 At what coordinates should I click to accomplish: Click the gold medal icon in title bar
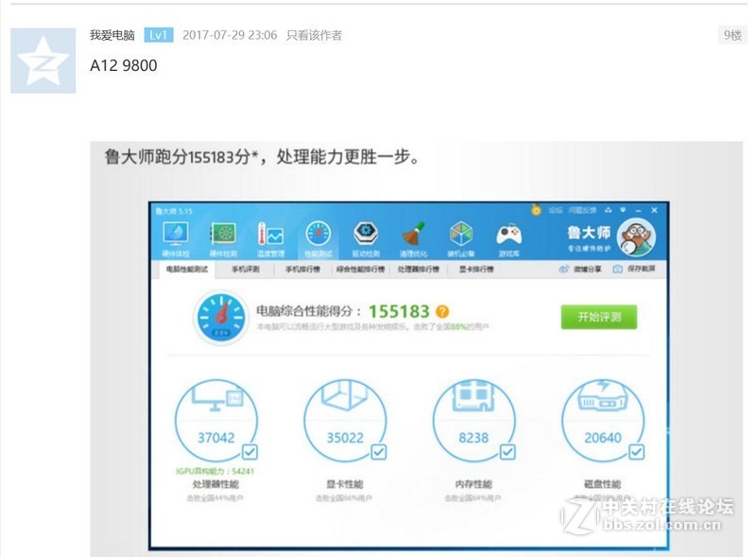pos(536,210)
